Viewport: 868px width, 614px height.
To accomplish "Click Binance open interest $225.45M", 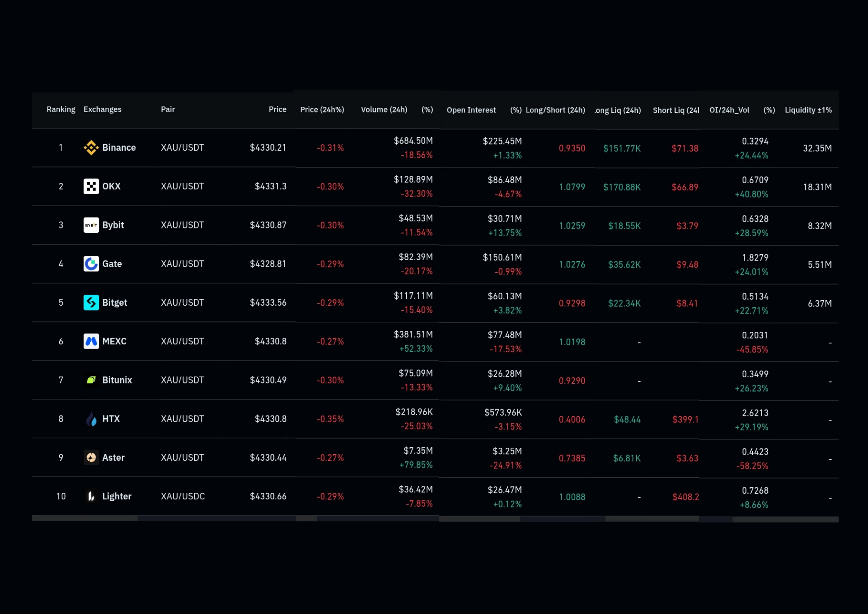I will [502, 141].
